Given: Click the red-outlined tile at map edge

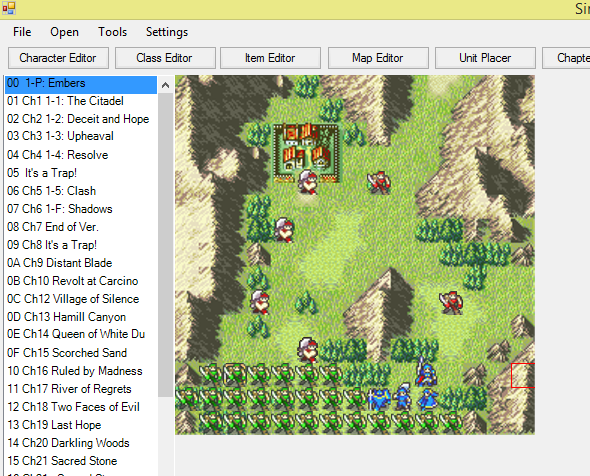Looking at the screenshot, I should pyautogui.click(x=523, y=375).
